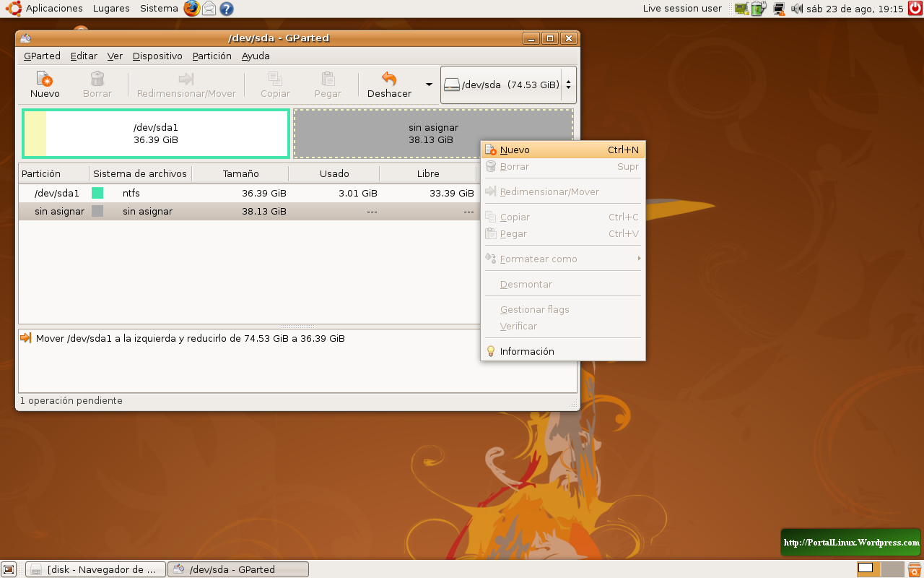Open the Partición menu

(212, 56)
